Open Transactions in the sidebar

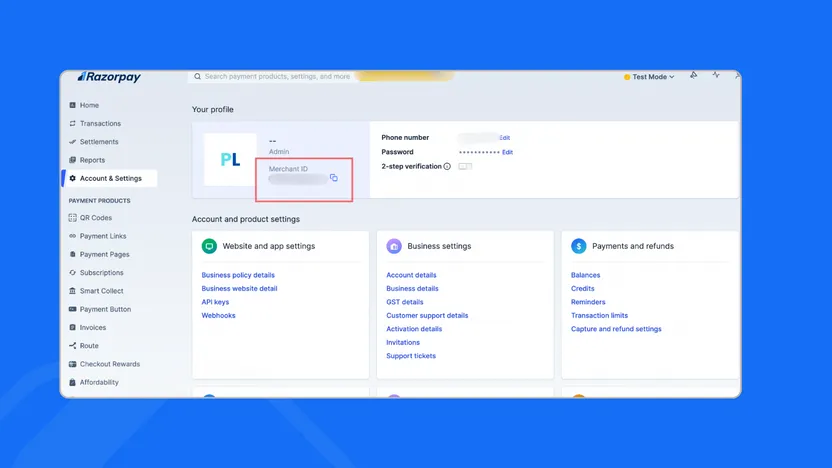tap(100, 124)
